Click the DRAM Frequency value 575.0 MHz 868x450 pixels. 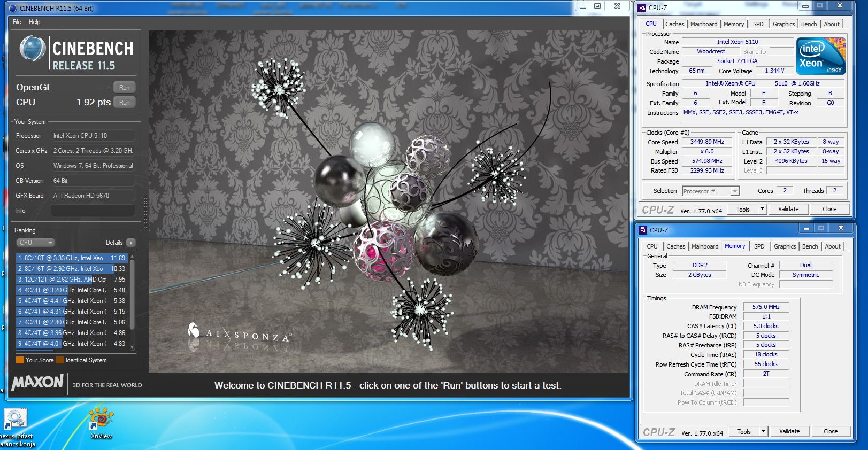pyautogui.click(x=766, y=307)
